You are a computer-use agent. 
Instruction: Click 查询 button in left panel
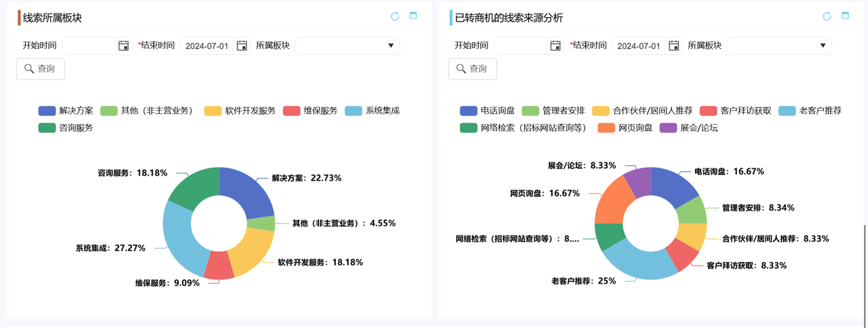click(41, 69)
